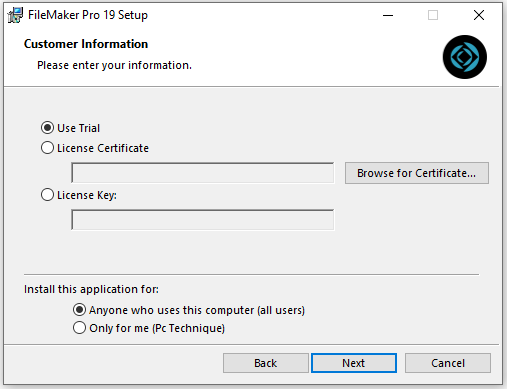Close the setup window
Viewport: 507px width, 389px height.
coord(479,15)
